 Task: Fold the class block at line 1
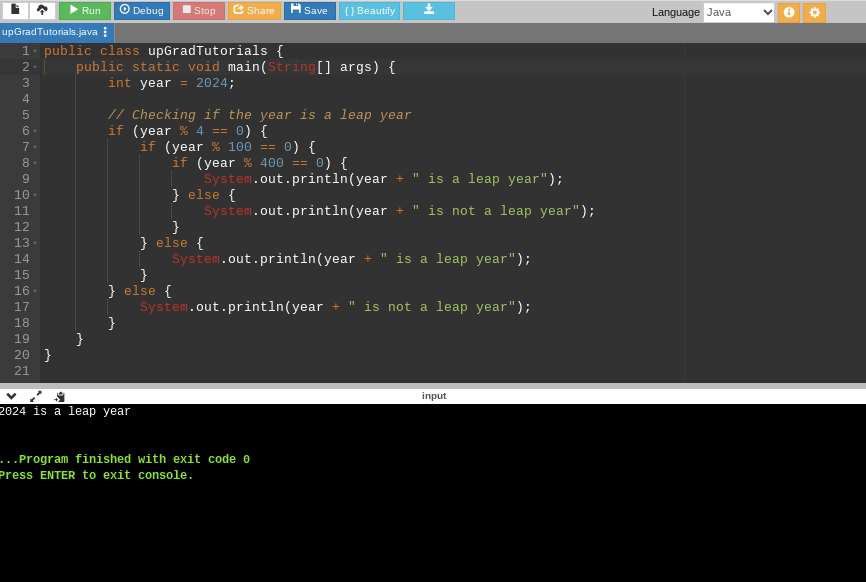(35, 51)
